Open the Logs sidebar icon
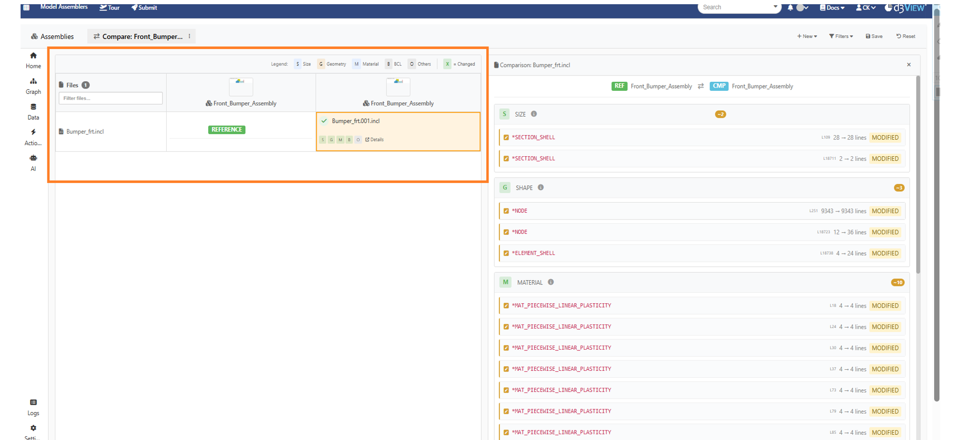 33,403
